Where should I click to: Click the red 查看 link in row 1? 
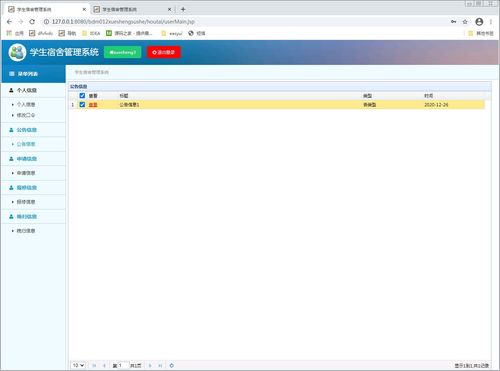click(93, 105)
